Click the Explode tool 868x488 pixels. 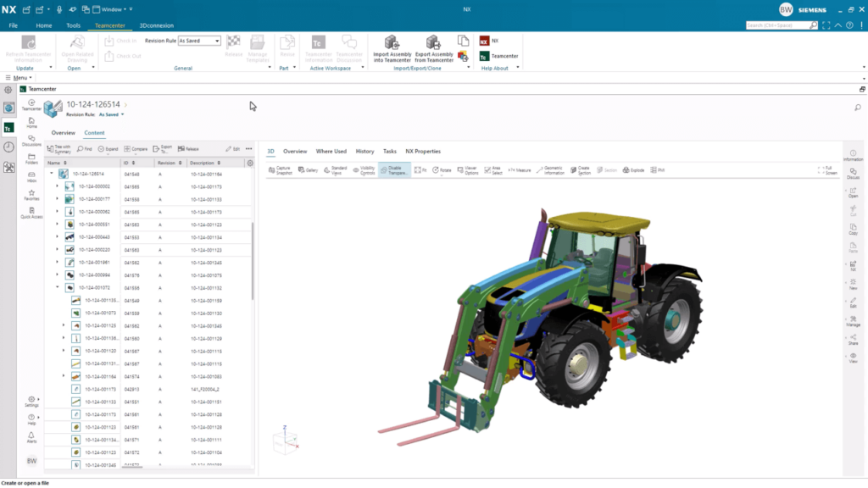tap(633, 169)
